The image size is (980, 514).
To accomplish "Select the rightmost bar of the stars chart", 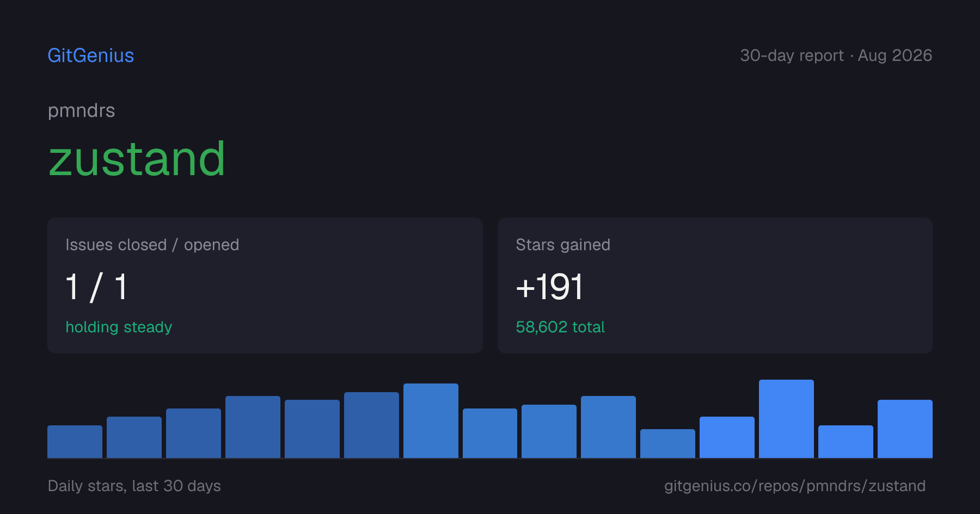I will click(x=905, y=429).
